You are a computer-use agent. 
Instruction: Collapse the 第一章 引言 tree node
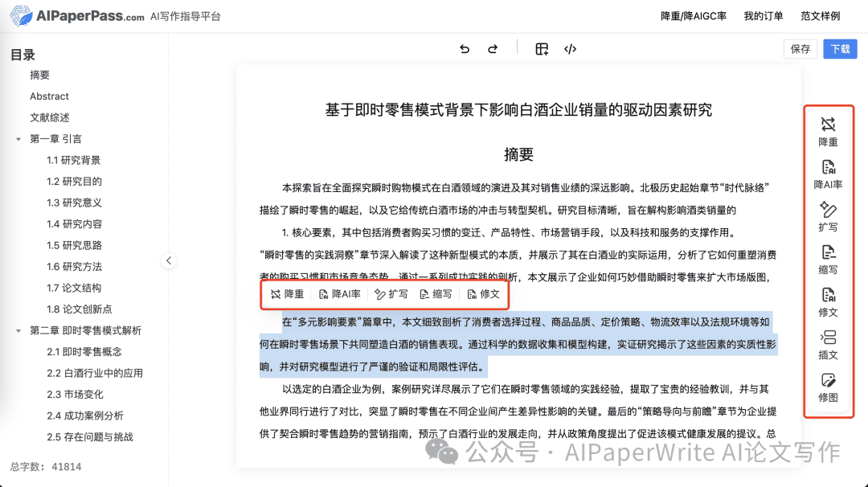18,139
